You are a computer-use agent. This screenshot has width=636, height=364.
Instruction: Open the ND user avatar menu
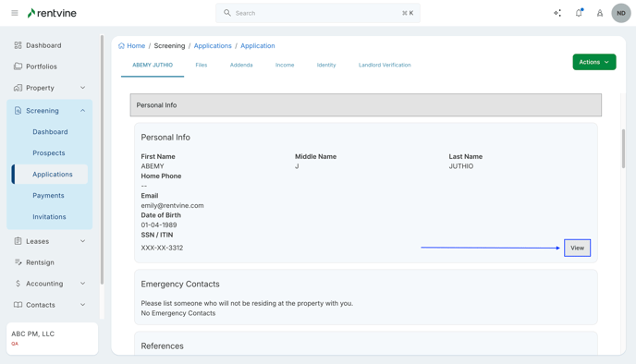621,13
